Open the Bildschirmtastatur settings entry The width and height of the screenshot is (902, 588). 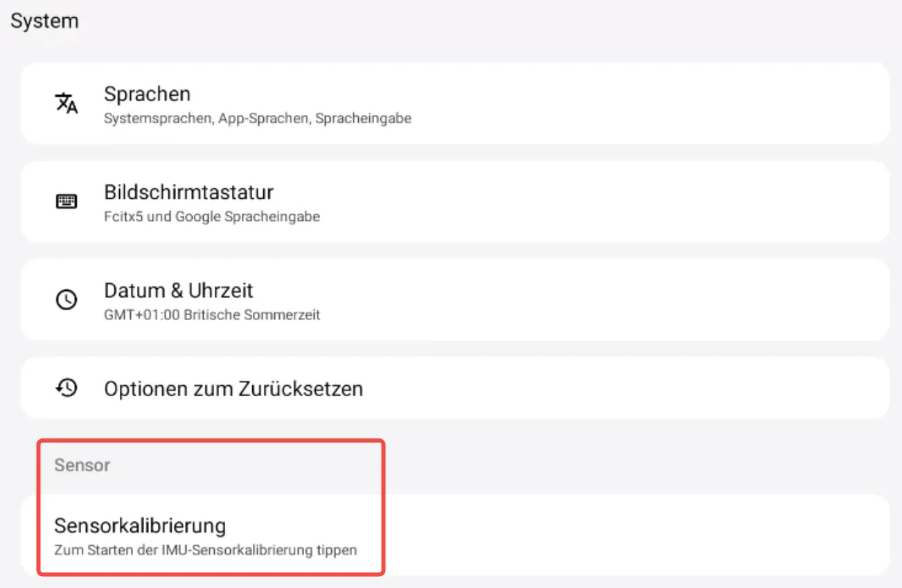[x=188, y=192]
